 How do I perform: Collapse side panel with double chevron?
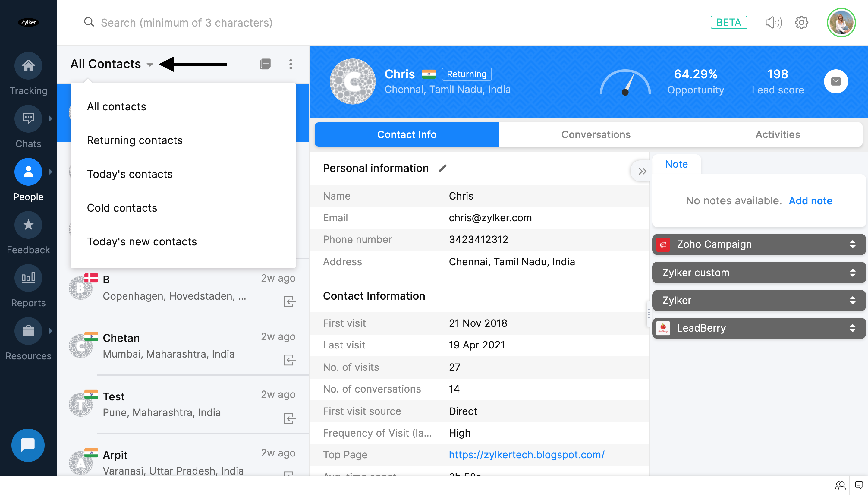pos(642,171)
